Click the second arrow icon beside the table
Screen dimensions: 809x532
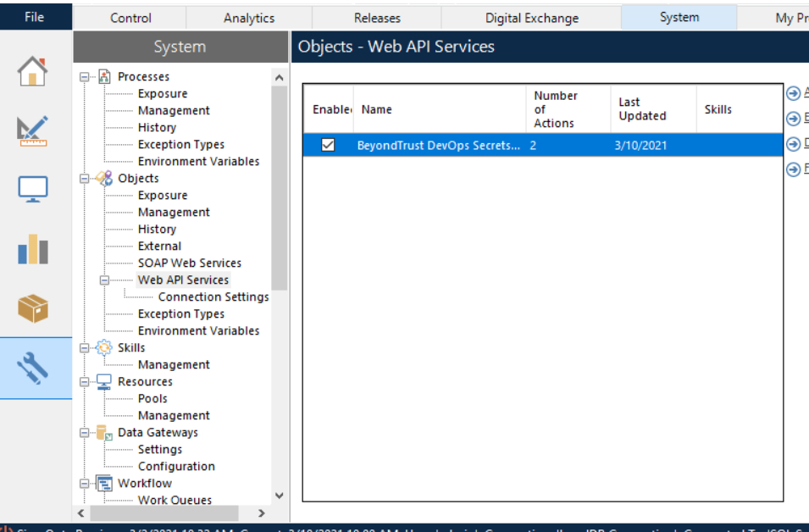tap(794, 119)
